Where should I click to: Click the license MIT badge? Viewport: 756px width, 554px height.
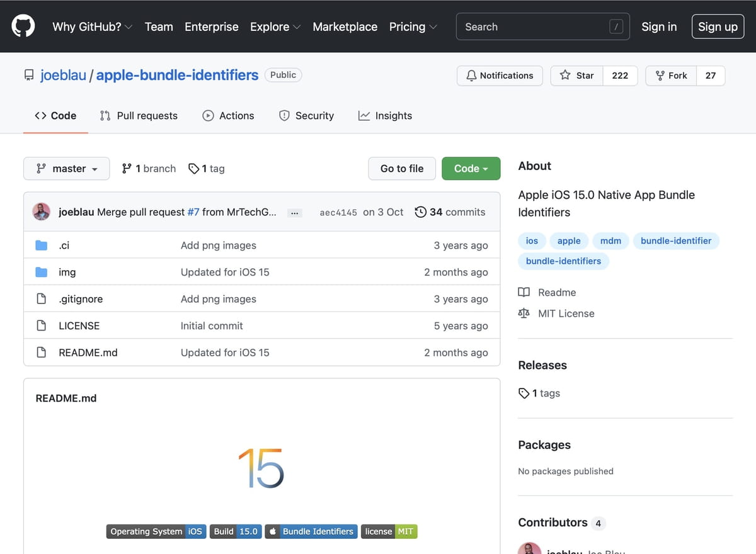click(x=389, y=531)
